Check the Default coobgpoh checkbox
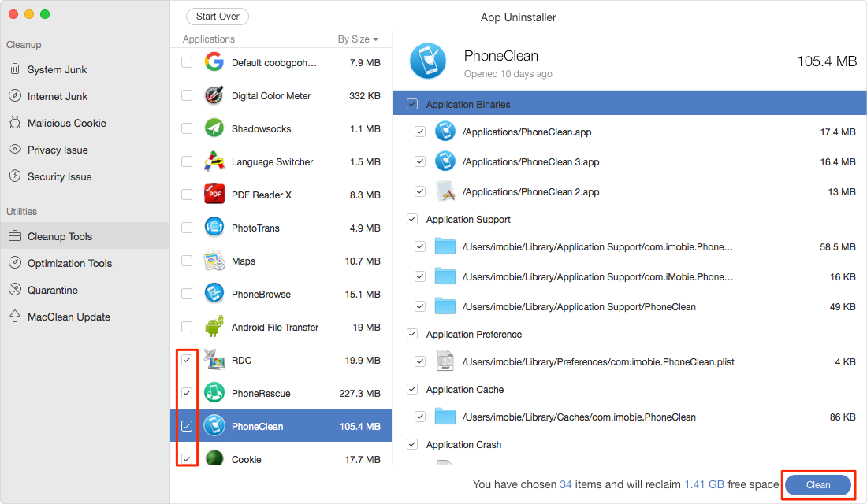Image resolution: width=867 pixels, height=504 pixels. (x=187, y=62)
